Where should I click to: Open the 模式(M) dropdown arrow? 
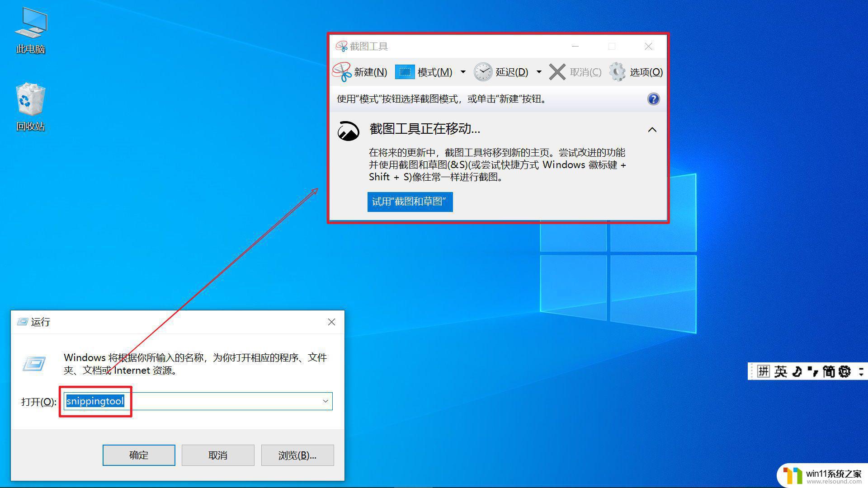pos(463,72)
